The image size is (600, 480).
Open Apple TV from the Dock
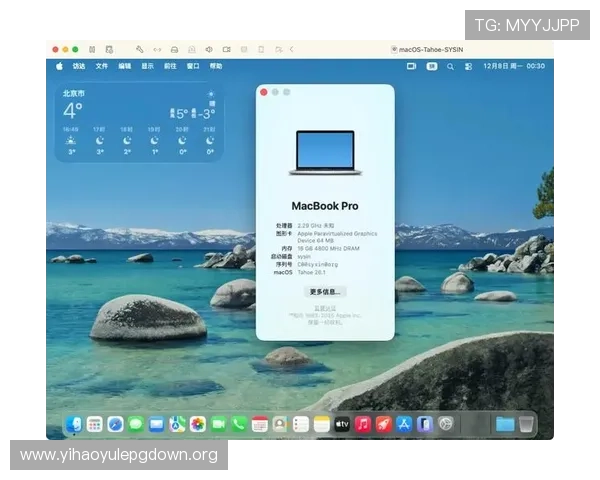click(342, 424)
